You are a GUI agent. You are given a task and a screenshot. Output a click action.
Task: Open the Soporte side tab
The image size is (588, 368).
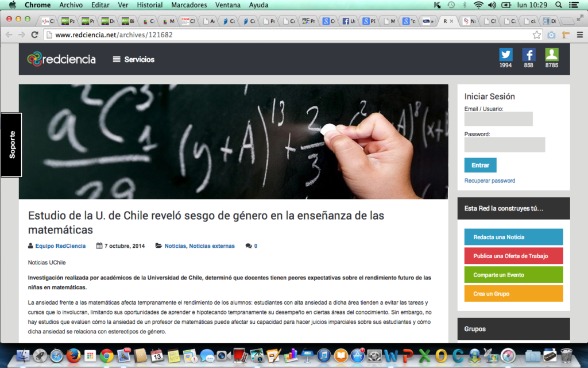11,144
